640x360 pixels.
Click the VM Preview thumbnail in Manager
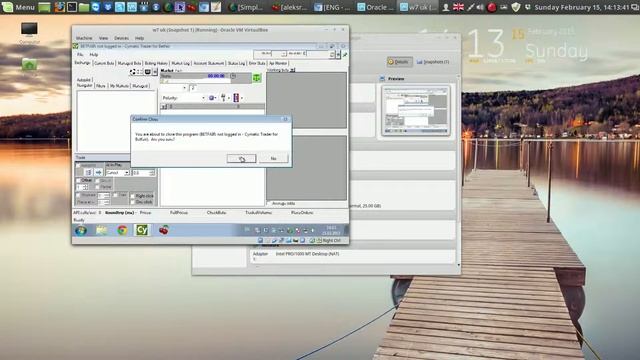416,111
